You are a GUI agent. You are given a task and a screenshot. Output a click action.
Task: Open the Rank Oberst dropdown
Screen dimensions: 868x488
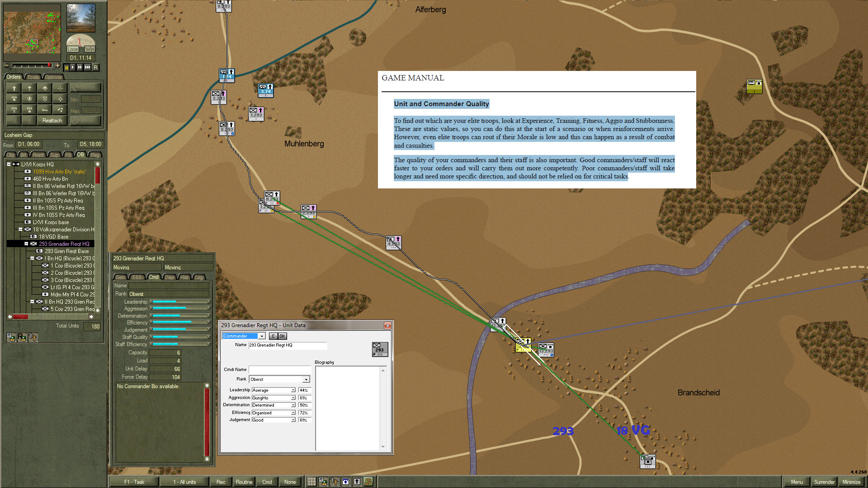point(306,380)
